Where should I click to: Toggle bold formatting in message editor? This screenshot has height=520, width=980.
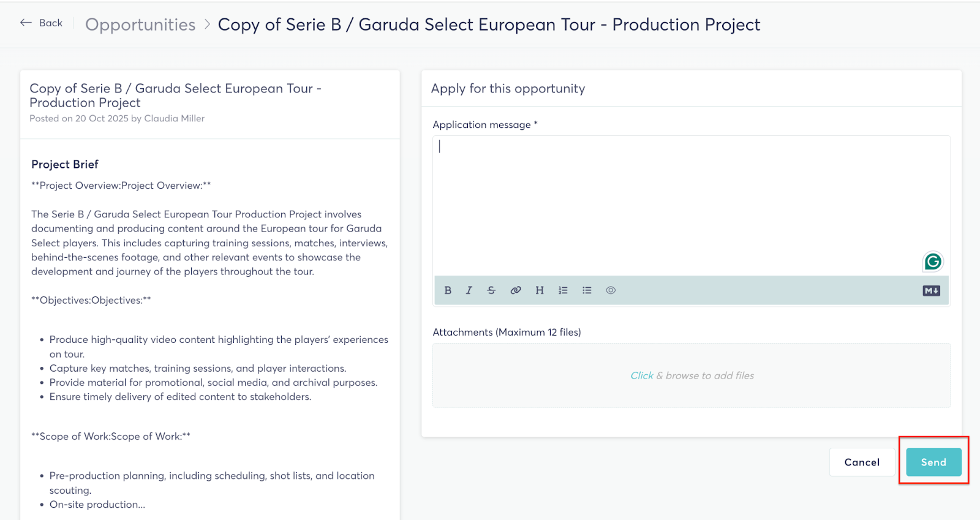(x=448, y=290)
